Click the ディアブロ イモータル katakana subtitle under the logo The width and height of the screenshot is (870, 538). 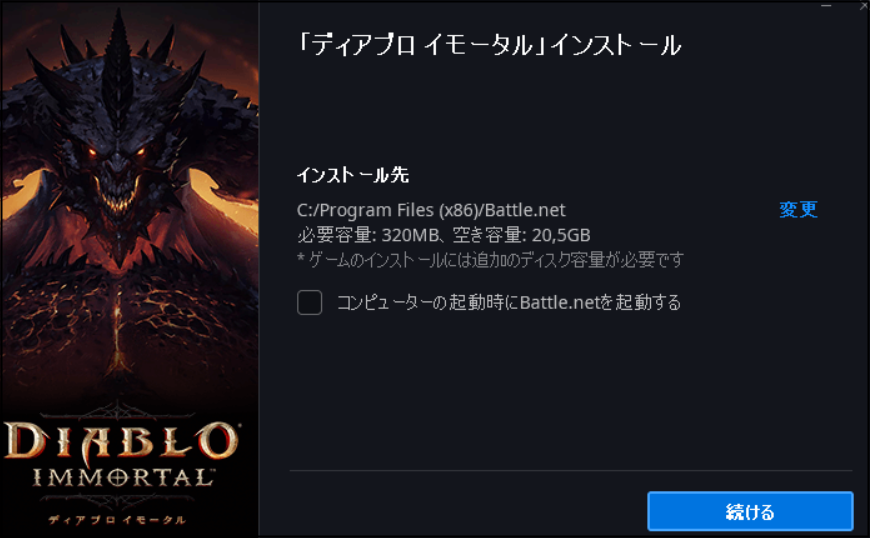tap(117, 520)
